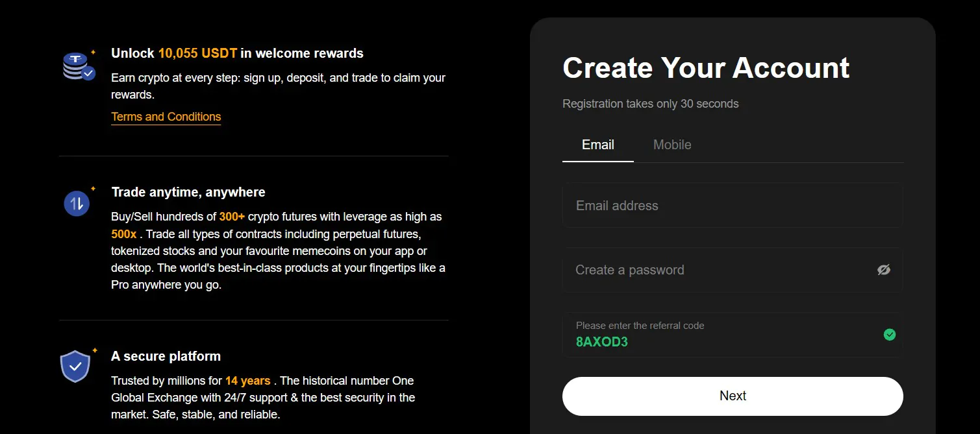
Task: Click the orange 500x leverage text
Action: 124,234
